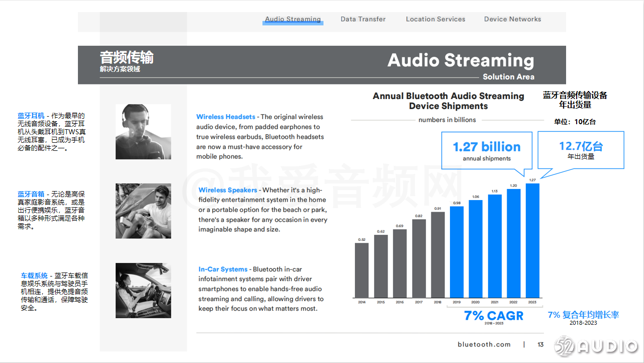The width and height of the screenshot is (644, 363).
Task: Click the man wearing headphones photo
Action: coord(143,132)
